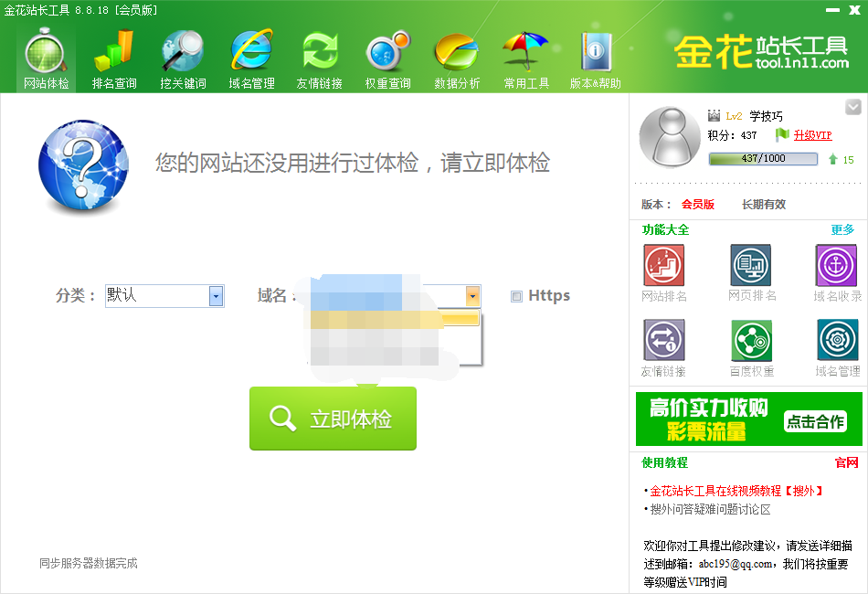Image resolution: width=868 pixels, height=594 pixels.
Task: Open the 友情链接 green arrows icon
Action: pyautogui.click(x=320, y=59)
